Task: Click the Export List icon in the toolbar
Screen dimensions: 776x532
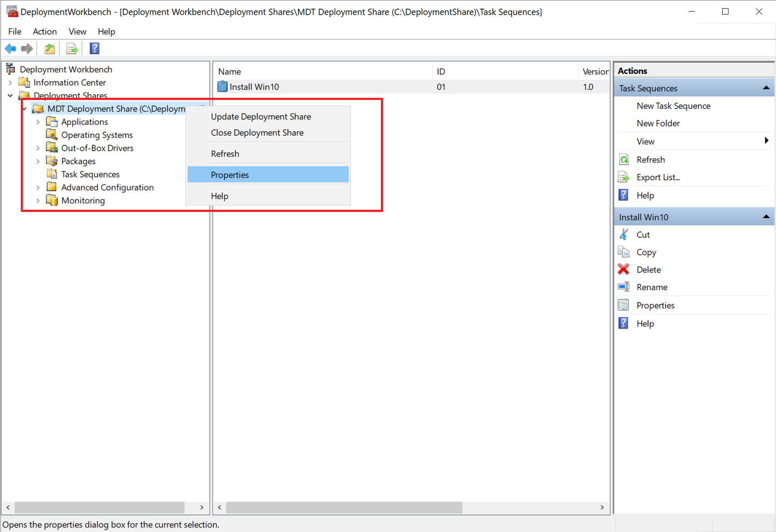Action: pos(72,49)
